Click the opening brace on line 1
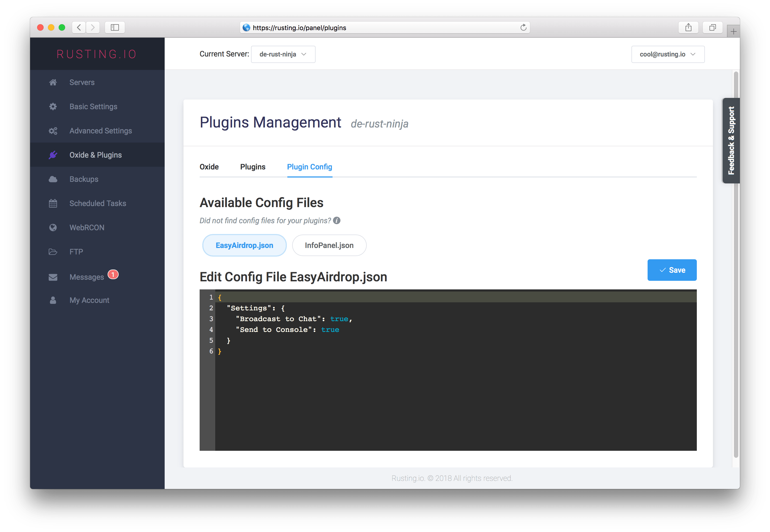 (x=219, y=297)
